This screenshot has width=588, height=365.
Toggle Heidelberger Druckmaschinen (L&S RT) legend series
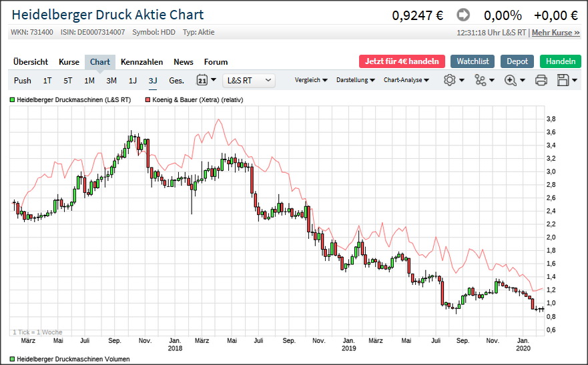coord(70,99)
